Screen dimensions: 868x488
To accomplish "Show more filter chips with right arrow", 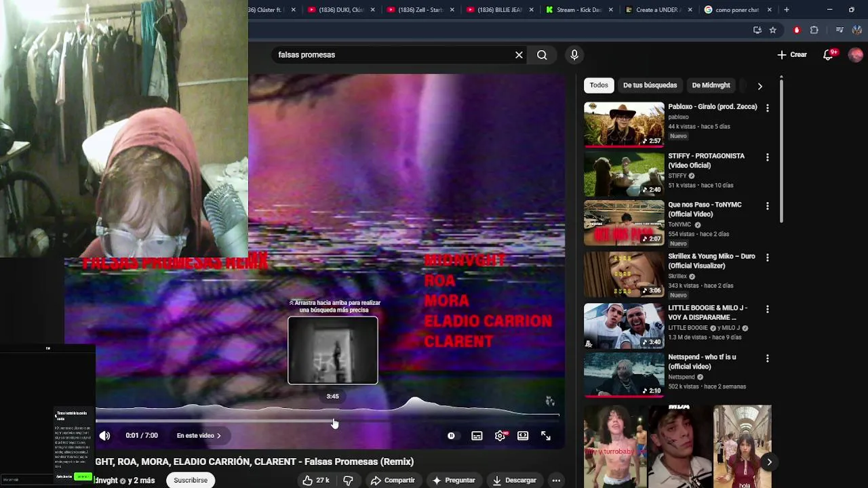I will (x=759, y=86).
